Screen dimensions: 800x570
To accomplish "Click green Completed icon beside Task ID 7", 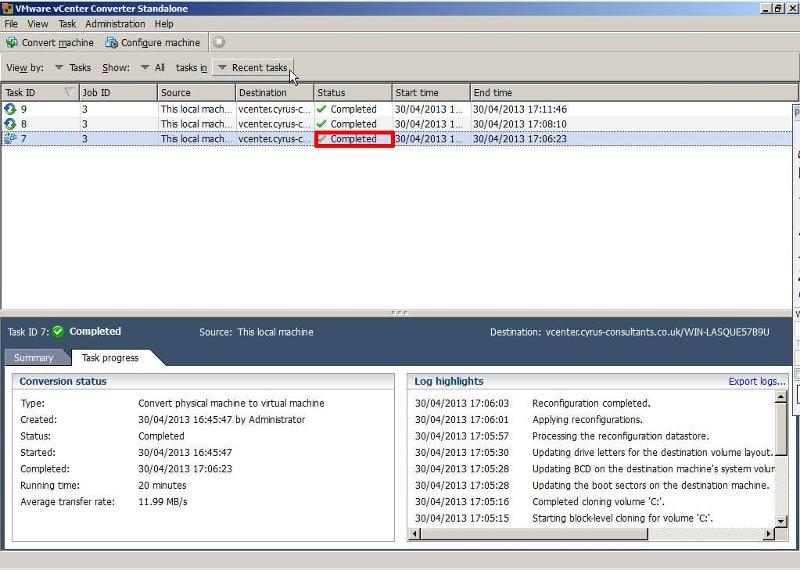I will click(x=58, y=331).
